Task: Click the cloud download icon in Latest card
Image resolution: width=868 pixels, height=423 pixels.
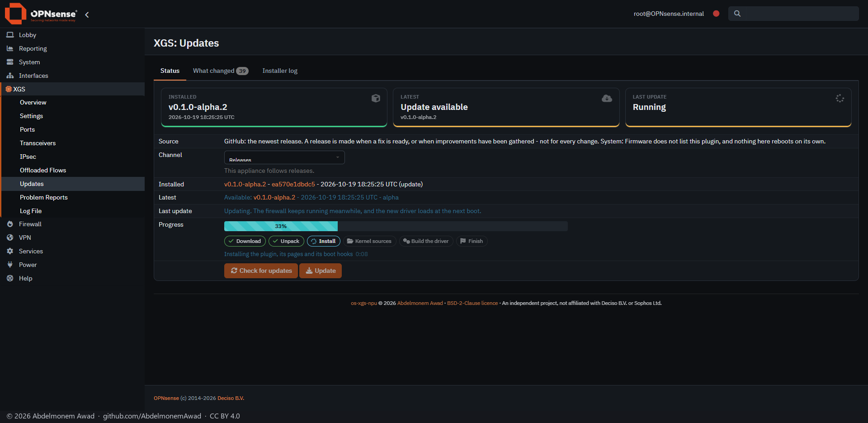Action: pyautogui.click(x=607, y=98)
